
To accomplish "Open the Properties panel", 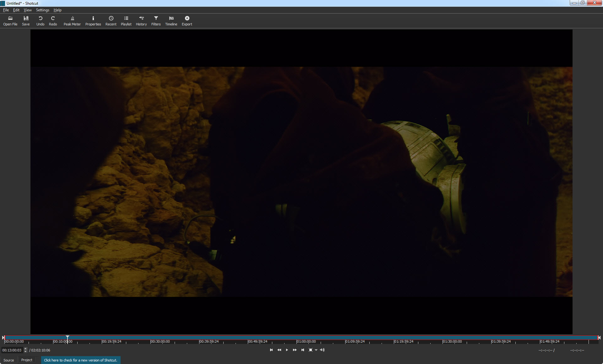I will [93, 21].
